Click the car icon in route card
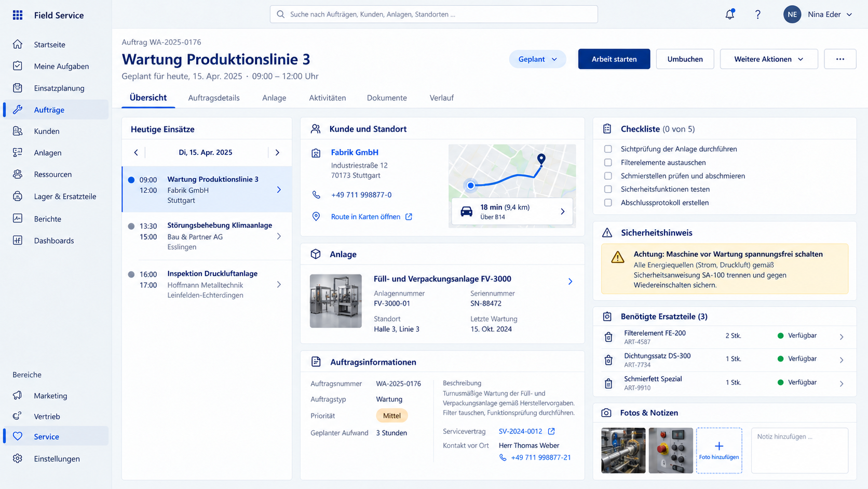The width and height of the screenshot is (868, 489). pos(467,212)
